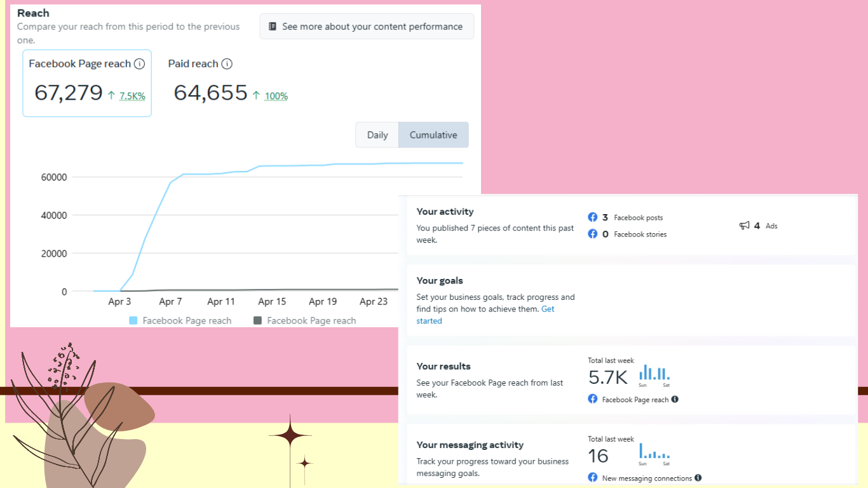The image size is (868, 488).
Task: Switch the reach chart to Cumulative
Action: [x=433, y=135]
